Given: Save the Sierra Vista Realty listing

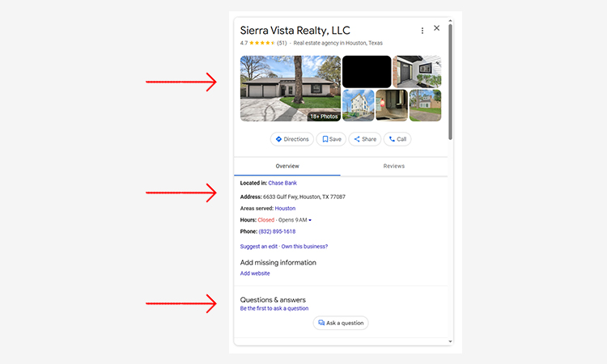Looking at the screenshot, I should point(331,139).
